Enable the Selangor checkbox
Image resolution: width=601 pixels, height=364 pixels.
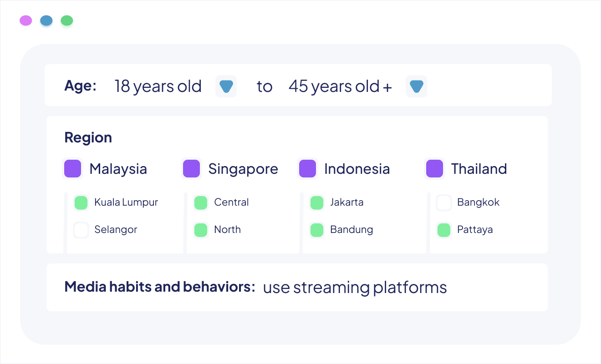pyautogui.click(x=81, y=230)
